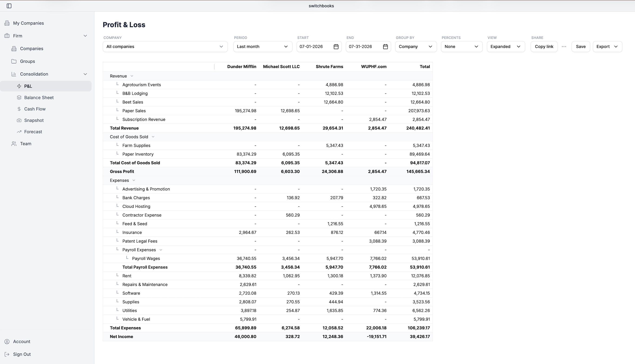Open the All companies dropdown
Screen dimensions: 635x364
[x=165, y=46]
